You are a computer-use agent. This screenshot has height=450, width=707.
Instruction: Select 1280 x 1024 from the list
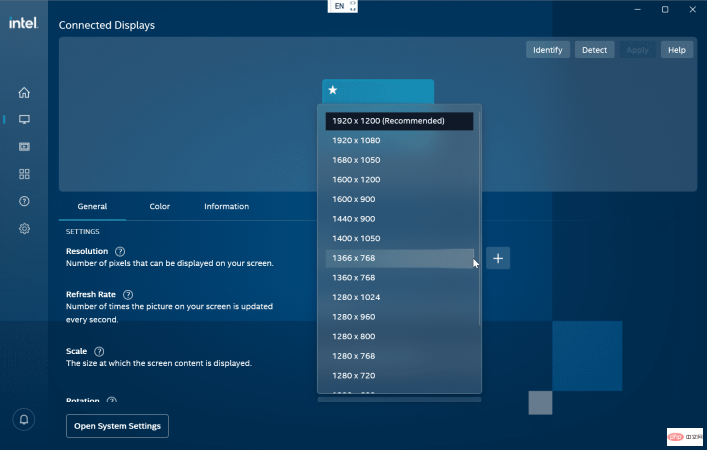(399, 297)
